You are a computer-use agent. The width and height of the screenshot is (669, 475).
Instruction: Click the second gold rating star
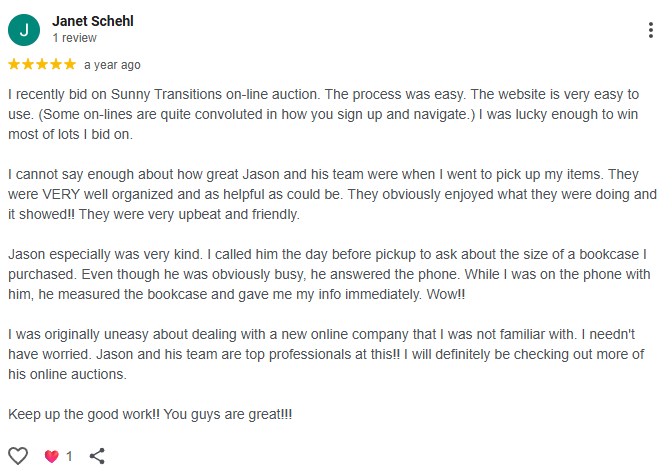click(28, 64)
